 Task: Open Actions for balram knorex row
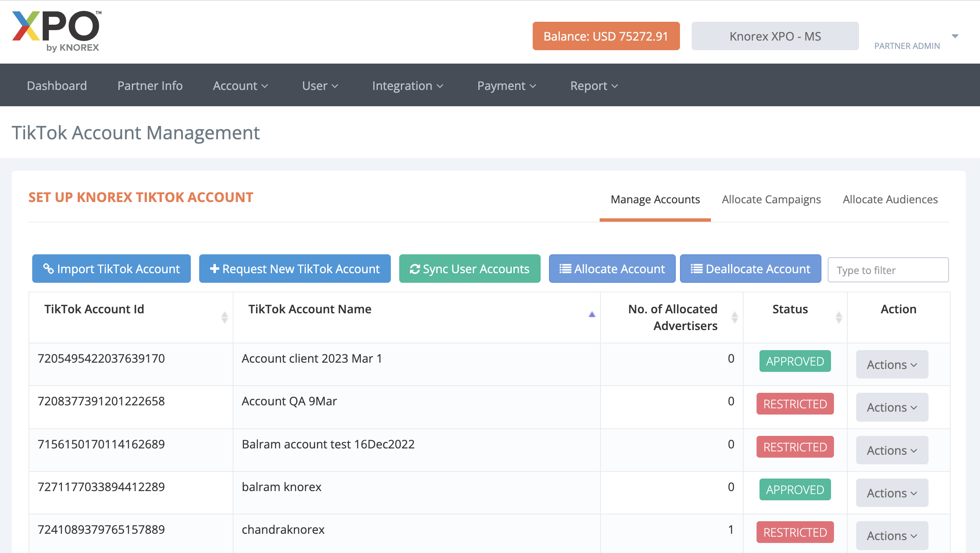click(x=892, y=493)
